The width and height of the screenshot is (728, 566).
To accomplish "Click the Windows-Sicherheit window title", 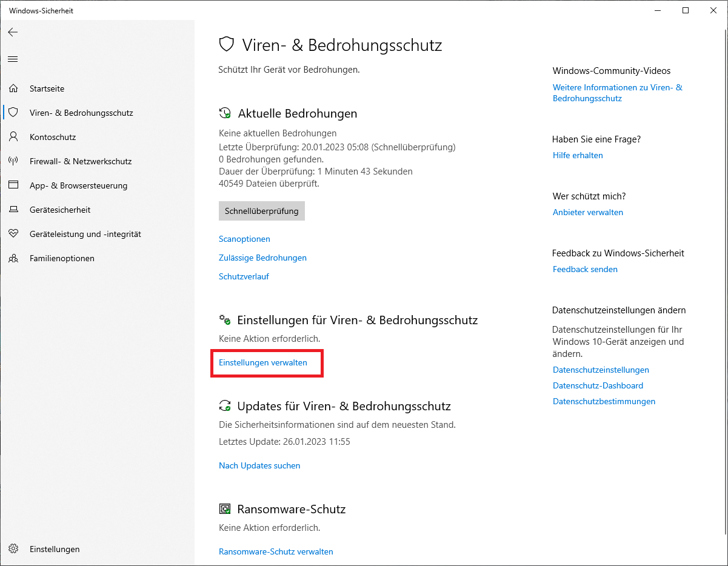I will click(x=41, y=10).
